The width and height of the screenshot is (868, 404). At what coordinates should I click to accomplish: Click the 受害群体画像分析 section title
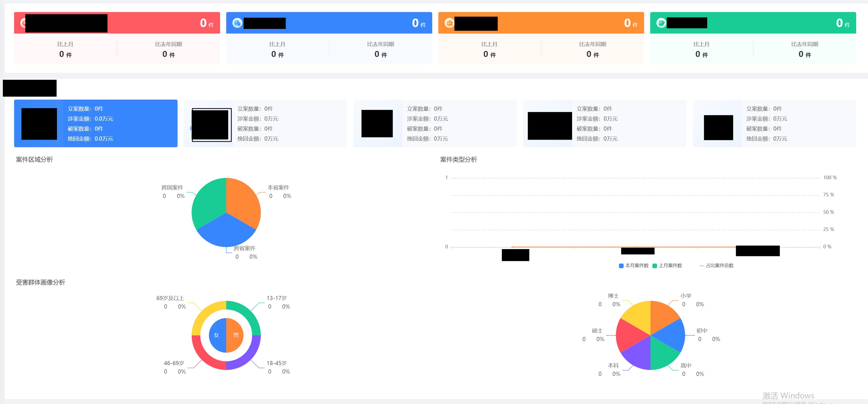pyautogui.click(x=40, y=282)
